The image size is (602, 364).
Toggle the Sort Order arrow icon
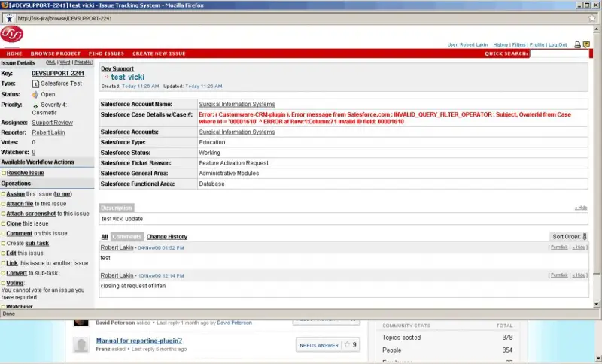pyautogui.click(x=585, y=237)
